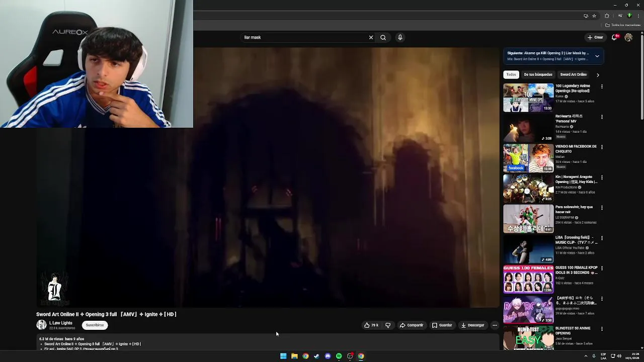Open the BLINDTEST 50 ANIME OPENING video
The width and height of the screenshot is (644, 362).
(x=528, y=338)
